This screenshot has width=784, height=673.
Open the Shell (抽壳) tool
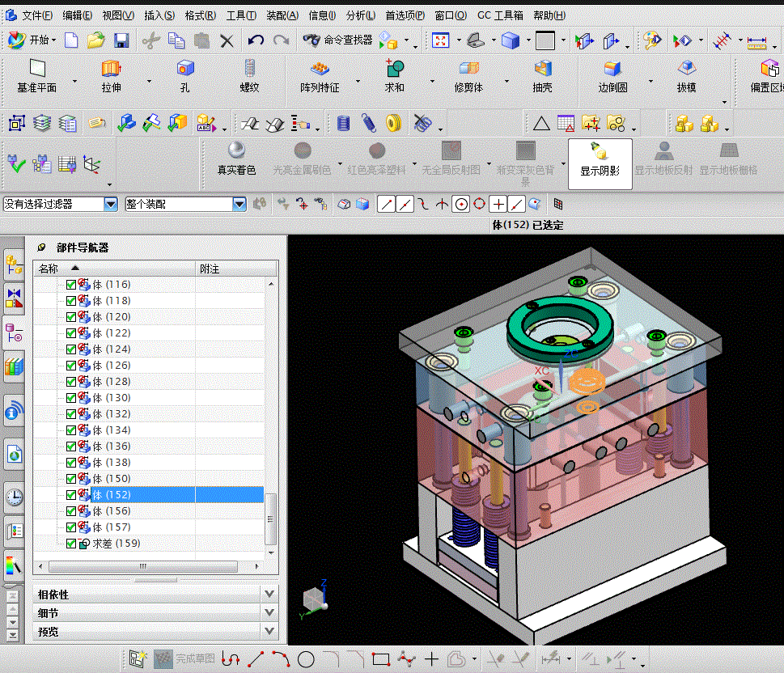coord(542,70)
